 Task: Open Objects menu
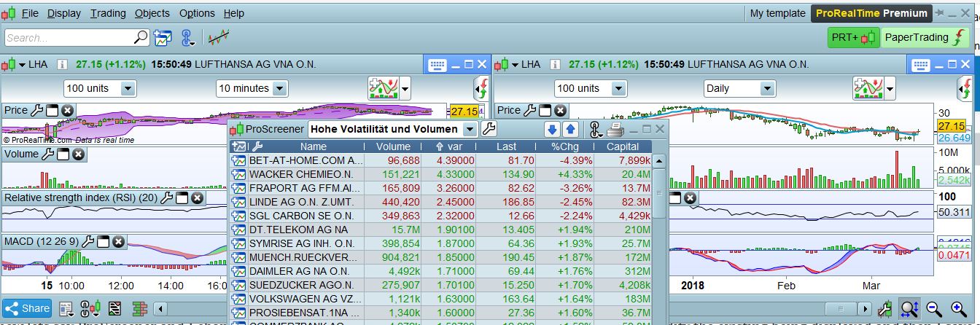152,13
